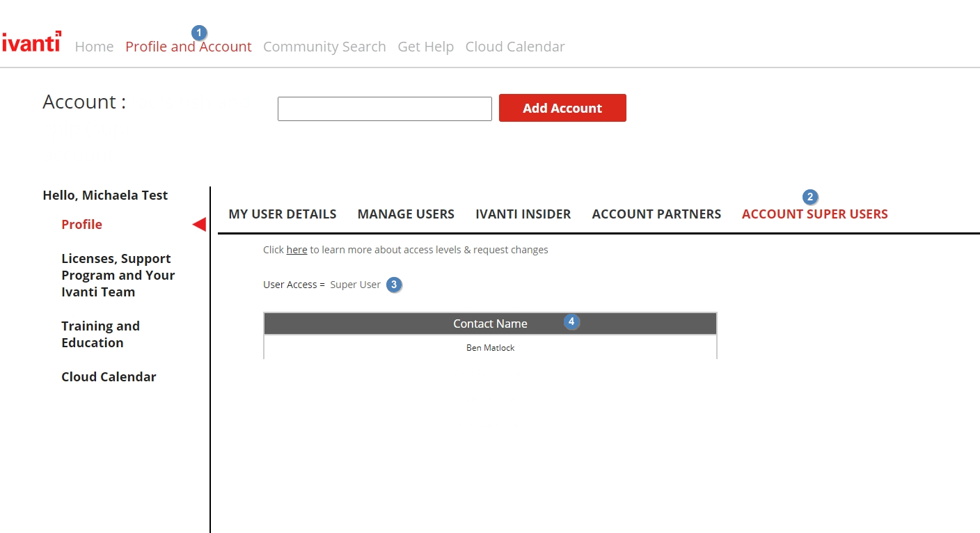Click the Ivanti logo
Screen dimensions: 980x533
pyautogui.click(x=32, y=43)
